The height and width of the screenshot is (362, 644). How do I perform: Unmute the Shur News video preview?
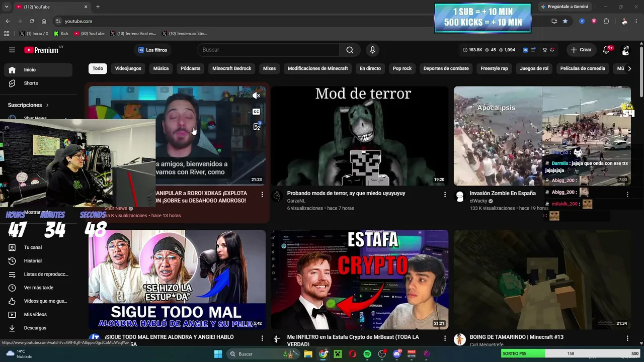point(257,95)
